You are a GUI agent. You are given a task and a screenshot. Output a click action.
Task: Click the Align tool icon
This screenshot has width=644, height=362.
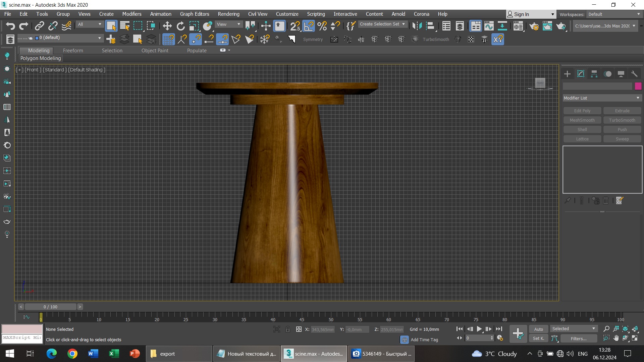pyautogui.click(x=430, y=26)
